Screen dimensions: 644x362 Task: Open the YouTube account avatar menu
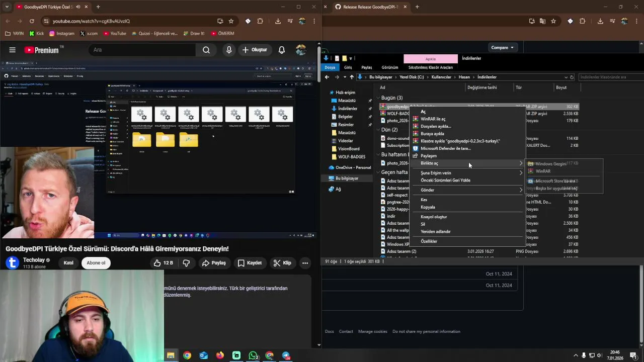tap(301, 50)
